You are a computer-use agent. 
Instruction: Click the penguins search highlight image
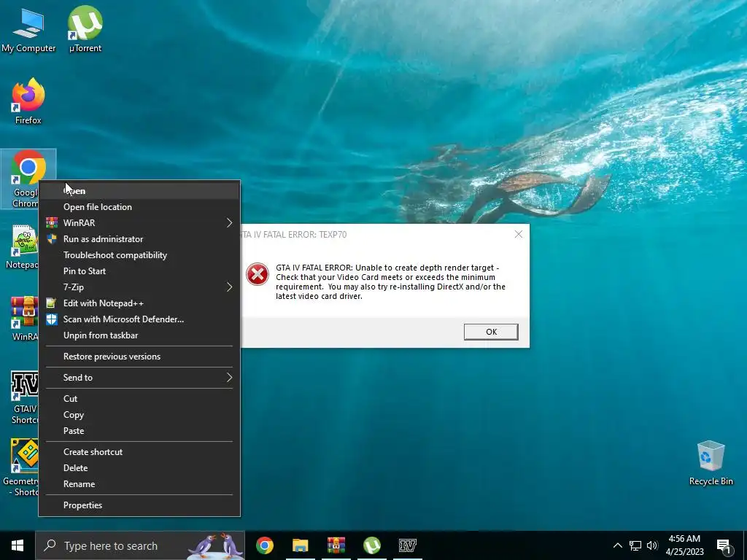[x=216, y=545]
